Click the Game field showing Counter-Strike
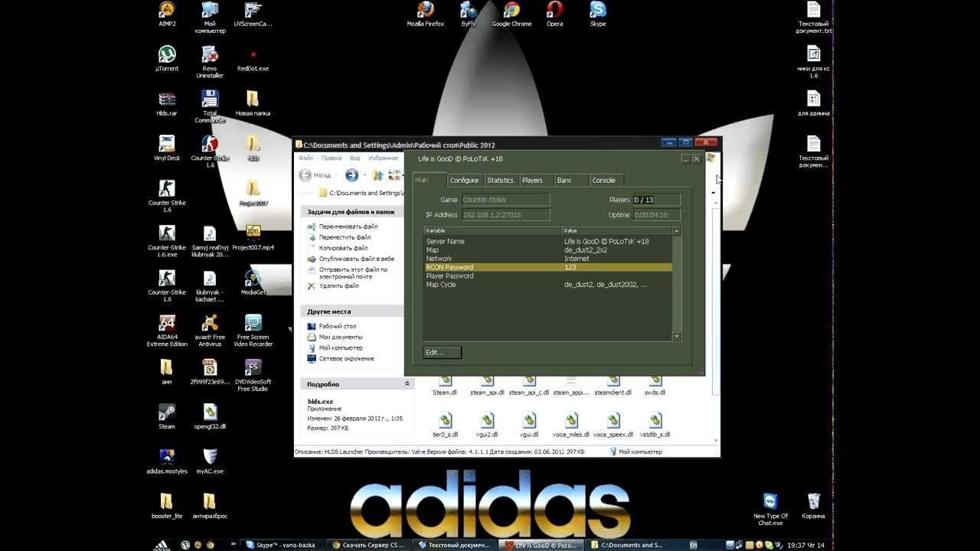This screenshot has width=980, height=551. click(x=505, y=200)
